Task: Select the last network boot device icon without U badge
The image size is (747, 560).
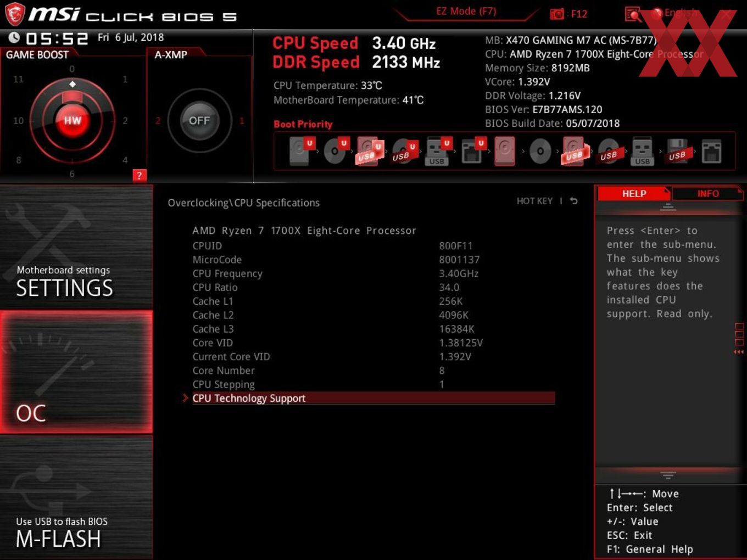Action: click(711, 152)
